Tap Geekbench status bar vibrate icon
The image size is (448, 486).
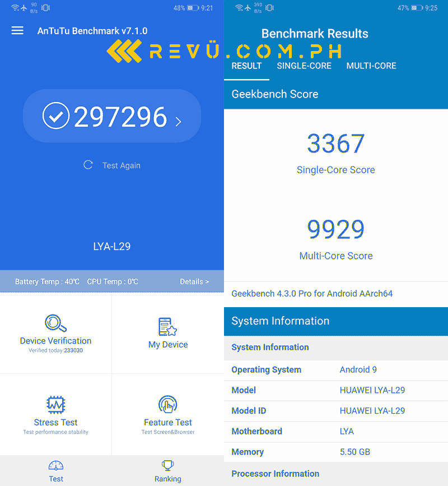pyautogui.click(x=270, y=8)
